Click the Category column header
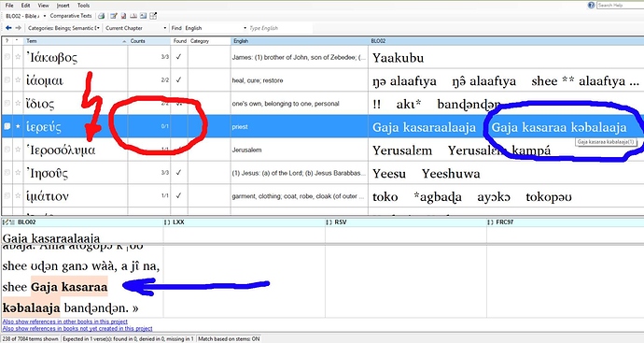Image resolution: width=644 pixels, height=343 pixels. (209, 41)
